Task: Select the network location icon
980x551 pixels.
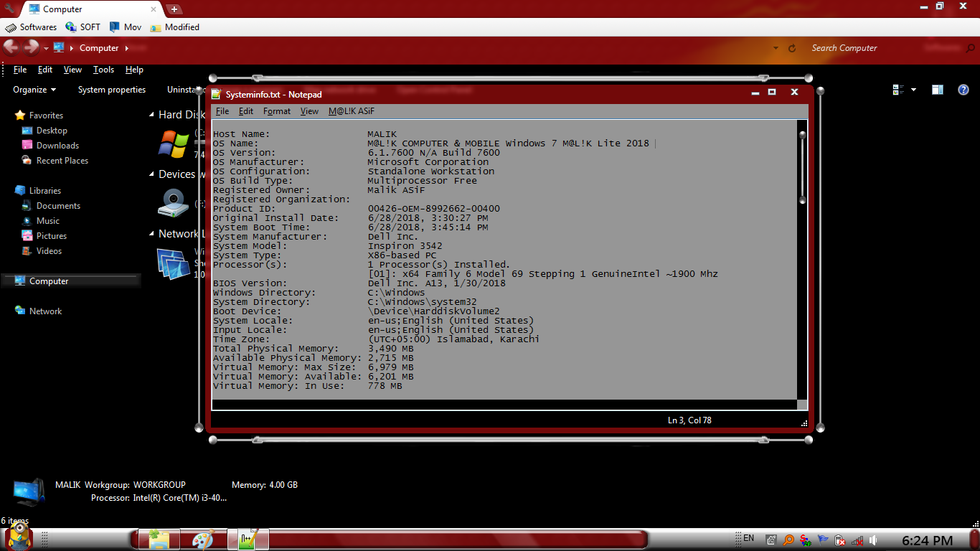Action: 174,263
